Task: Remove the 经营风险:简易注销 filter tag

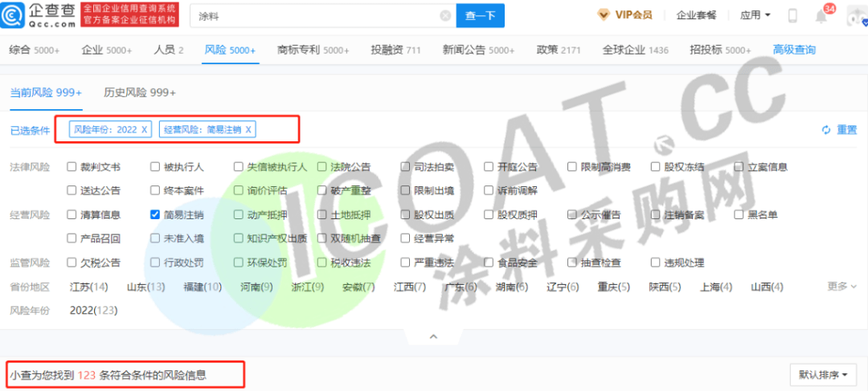Action: 249,129
